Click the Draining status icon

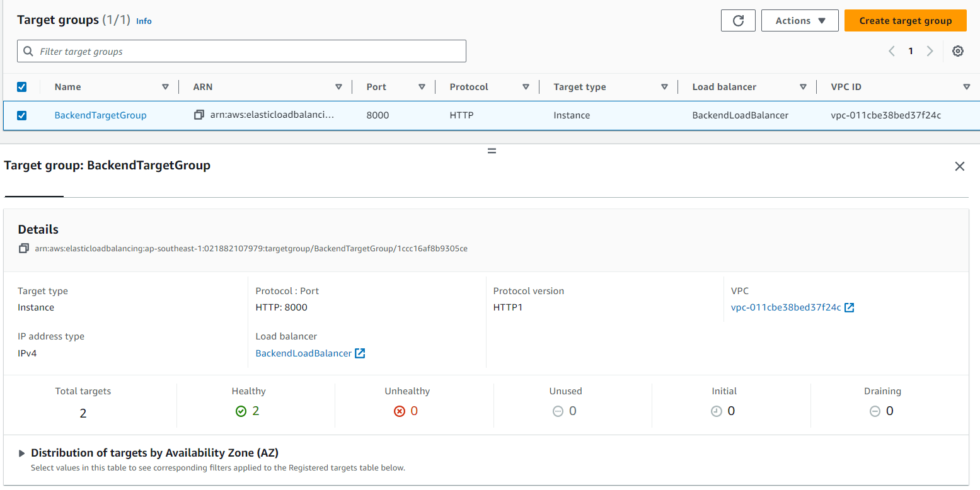pyautogui.click(x=875, y=411)
